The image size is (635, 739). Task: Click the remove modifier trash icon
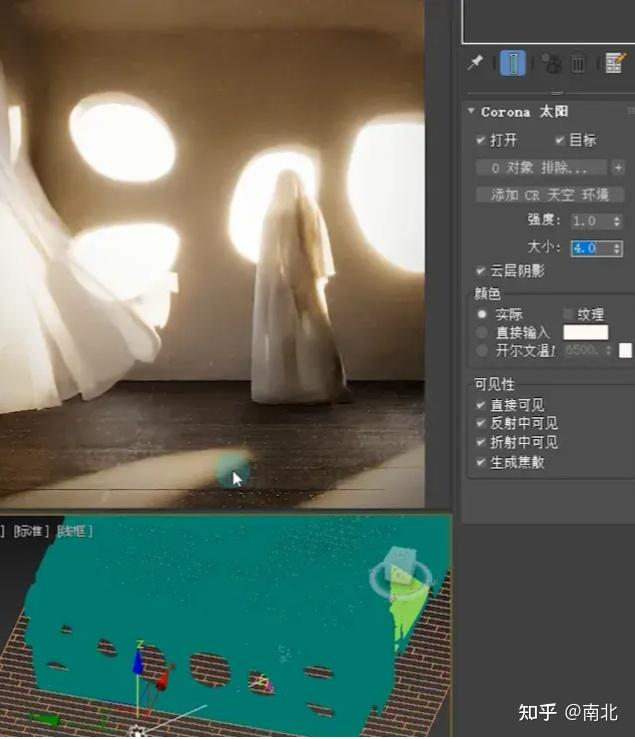coord(577,64)
